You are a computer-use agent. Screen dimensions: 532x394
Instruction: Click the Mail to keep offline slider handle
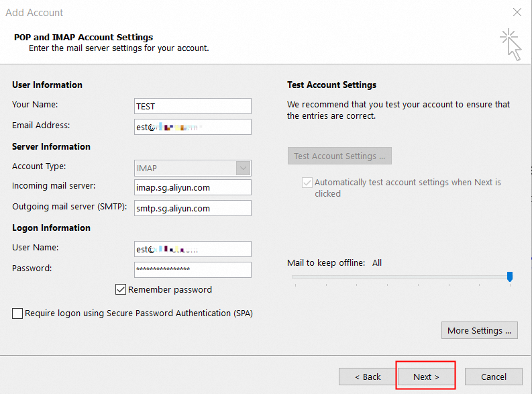(x=510, y=277)
